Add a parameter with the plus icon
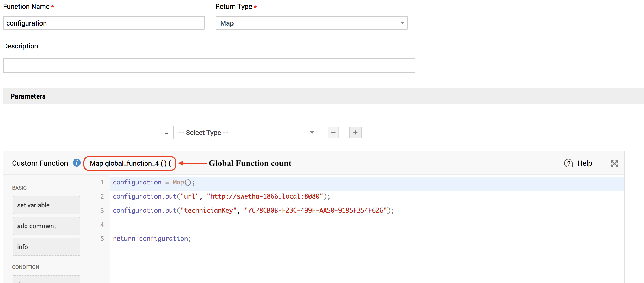 click(x=355, y=132)
